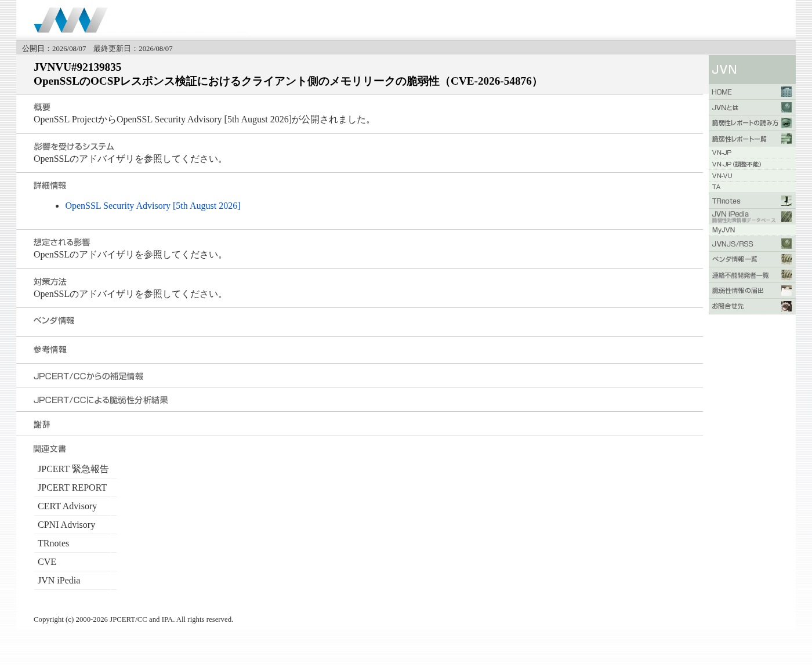This screenshot has height=667, width=812.
Task: Click the 概要 section heading
Action: coord(42,107)
